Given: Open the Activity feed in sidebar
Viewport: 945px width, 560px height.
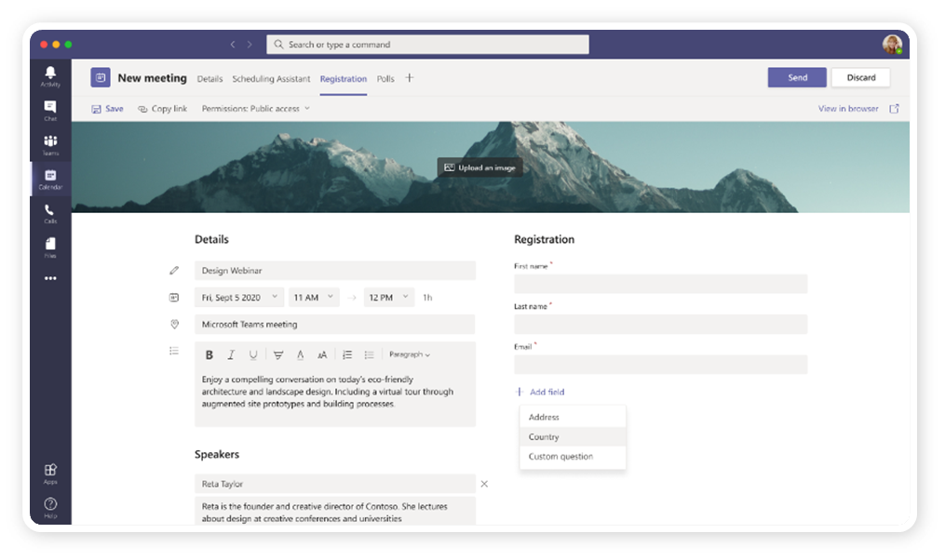Looking at the screenshot, I should pyautogui.click(x=50, y=76).
